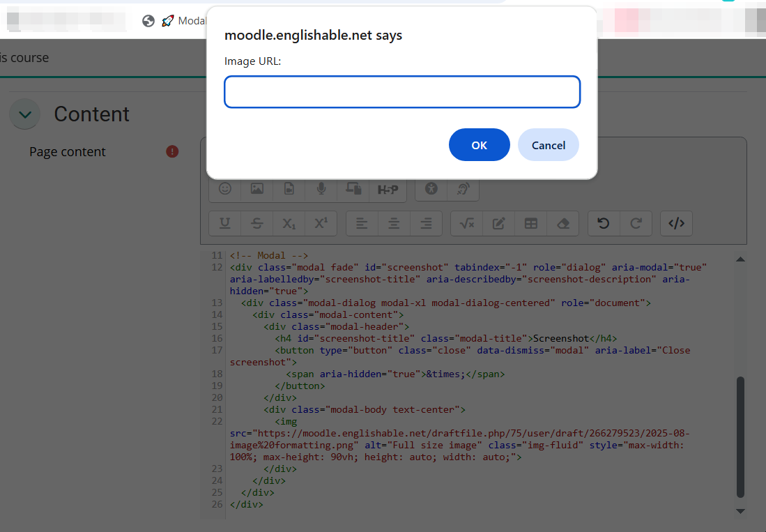Apply superscript formatting
Image resolution: width=766 pixels, height=532 pixels.
click(321, 223)
